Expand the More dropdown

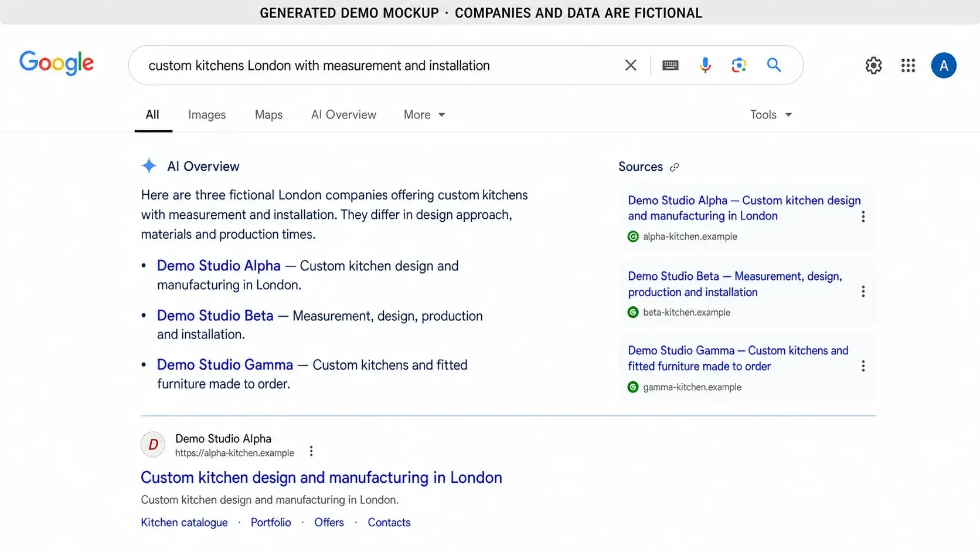coord(424,114)
